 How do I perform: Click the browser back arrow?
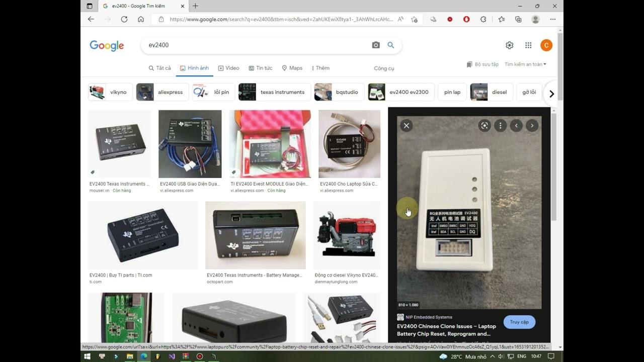[x=91, y=19]
